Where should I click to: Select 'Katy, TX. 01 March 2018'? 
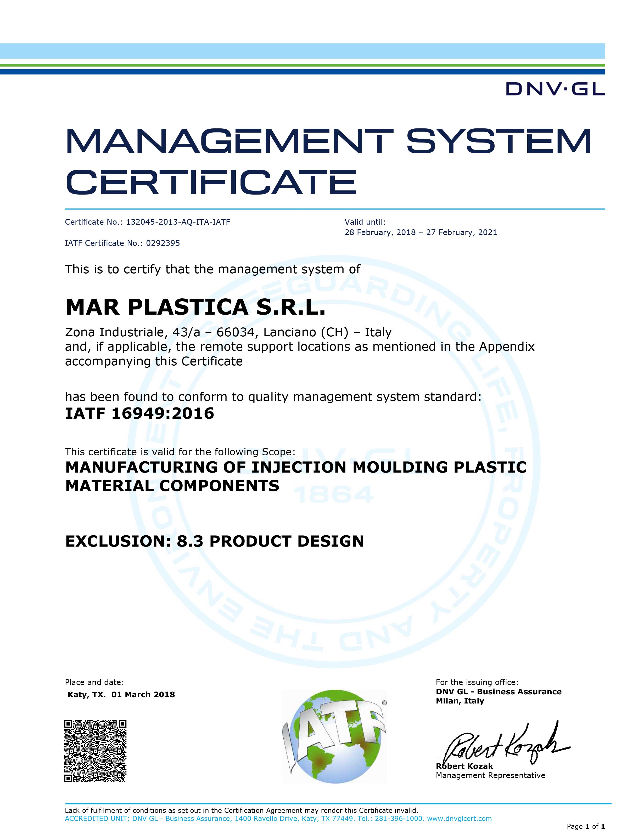point(121,695)
